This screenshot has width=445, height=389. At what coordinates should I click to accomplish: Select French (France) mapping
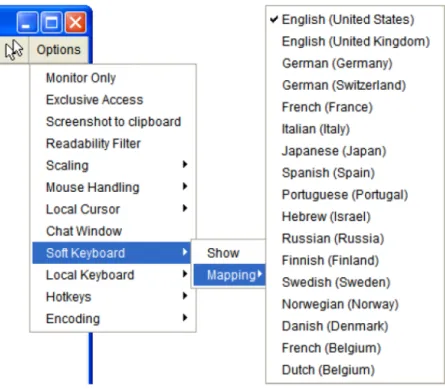click(355, 107)
